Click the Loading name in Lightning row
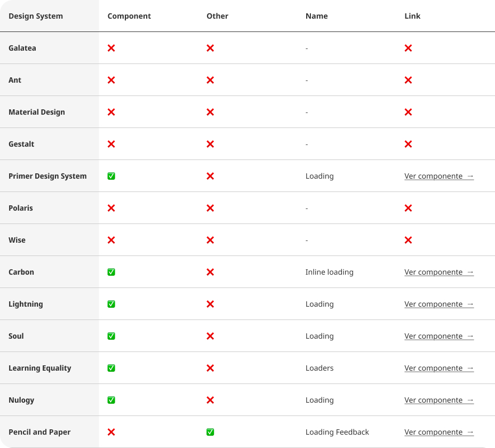 pyautogui.click(x=320, y=304)
